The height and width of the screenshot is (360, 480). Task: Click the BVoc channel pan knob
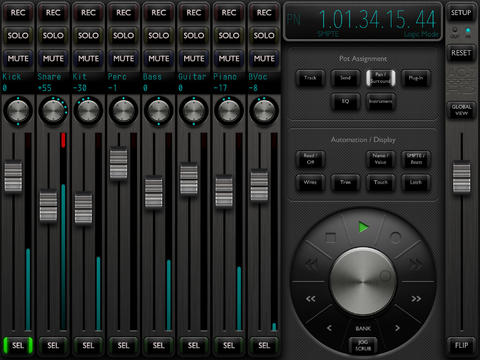(x=264, y=110)
